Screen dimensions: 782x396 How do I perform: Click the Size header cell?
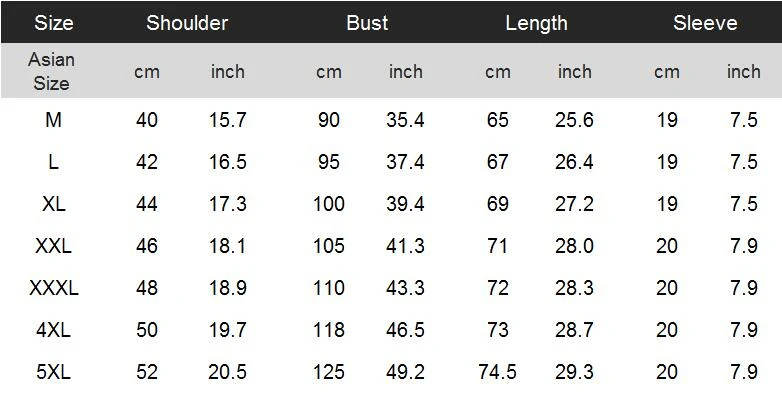[53, 23]
